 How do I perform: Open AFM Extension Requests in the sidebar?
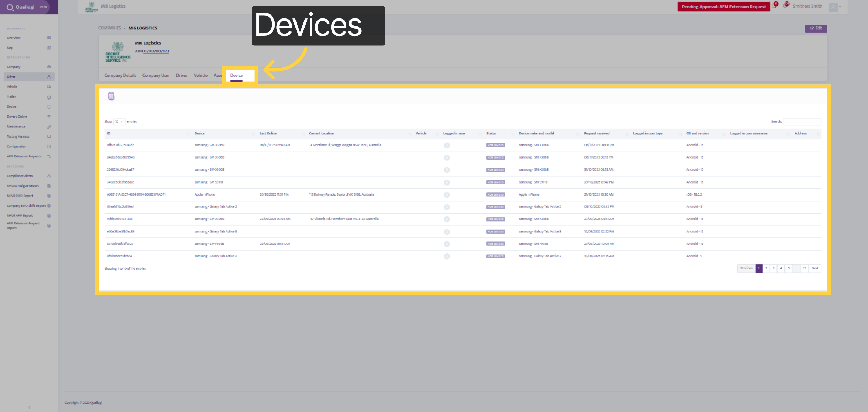pos(29,156)
